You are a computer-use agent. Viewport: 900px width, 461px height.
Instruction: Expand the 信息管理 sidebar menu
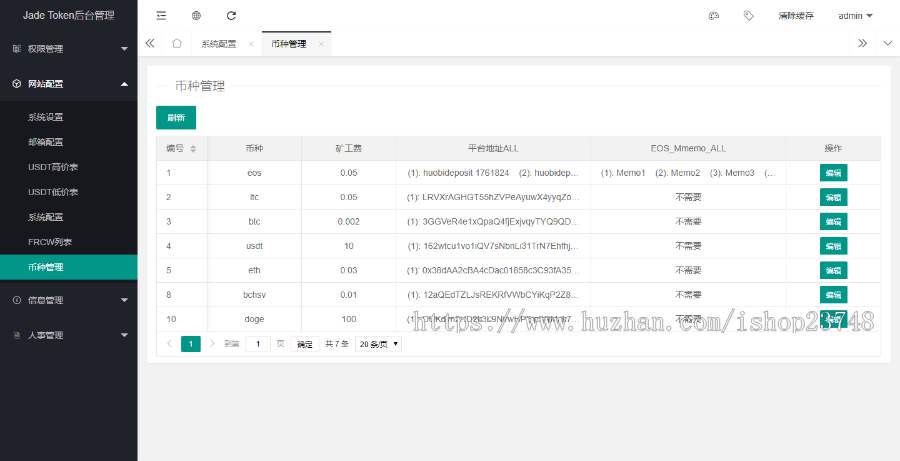[69, 300]
